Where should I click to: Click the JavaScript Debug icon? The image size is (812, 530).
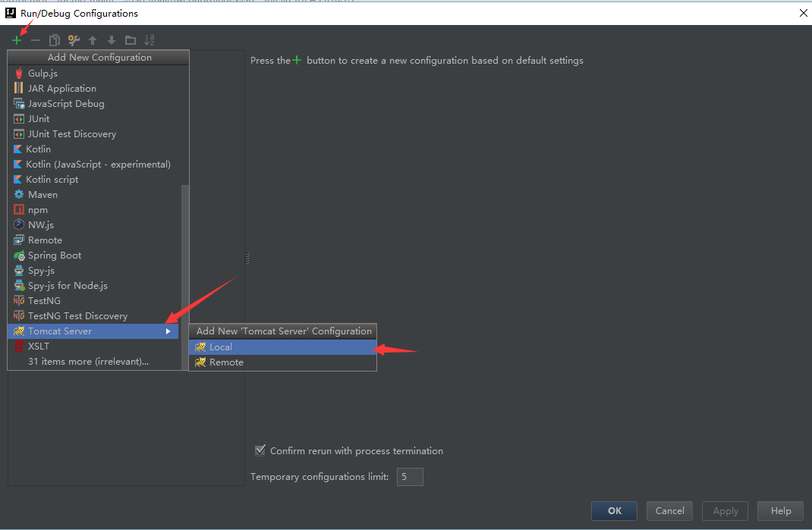point(19,104)
